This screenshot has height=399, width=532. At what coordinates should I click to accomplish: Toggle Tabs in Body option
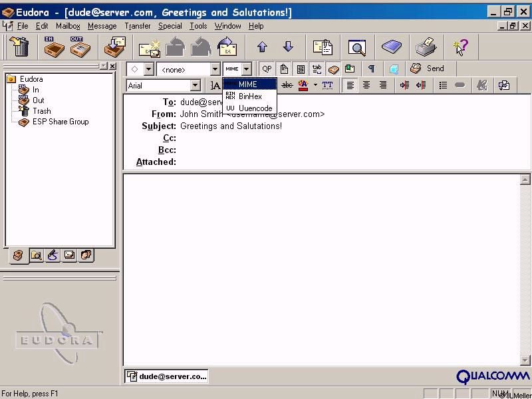point(317,69)
